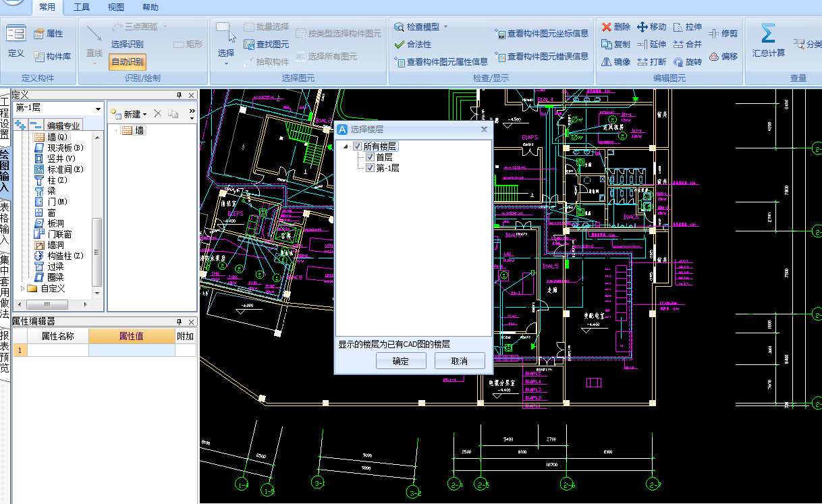Switch to the 视图 ribbon tab

tap(116, 7)
